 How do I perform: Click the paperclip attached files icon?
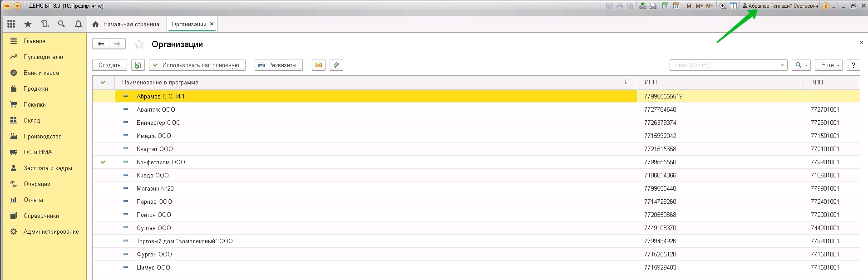336,65
